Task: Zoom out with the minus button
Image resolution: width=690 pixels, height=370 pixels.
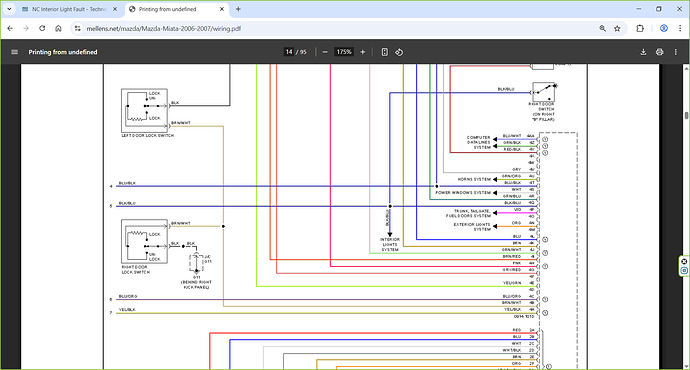Action: tap(325, 52)
